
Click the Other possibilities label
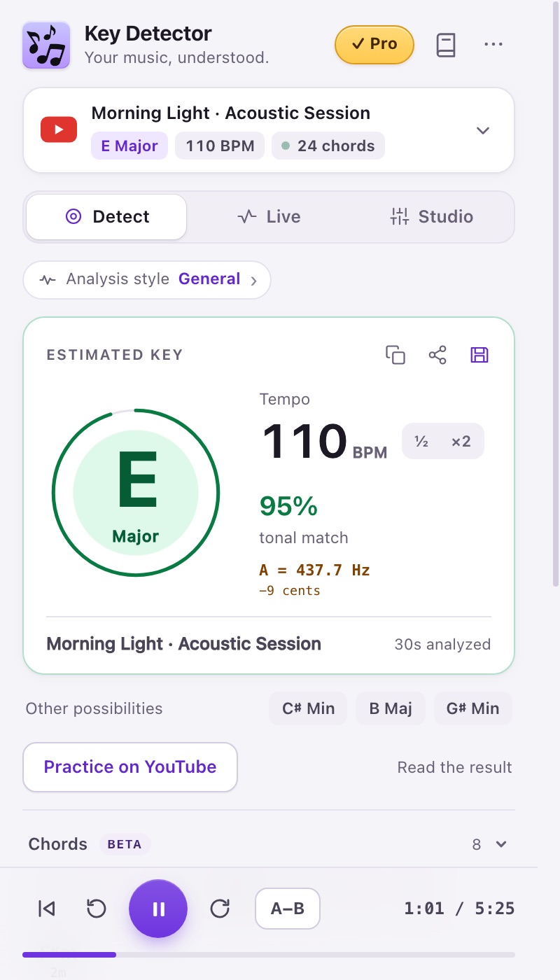pos(94,708)
